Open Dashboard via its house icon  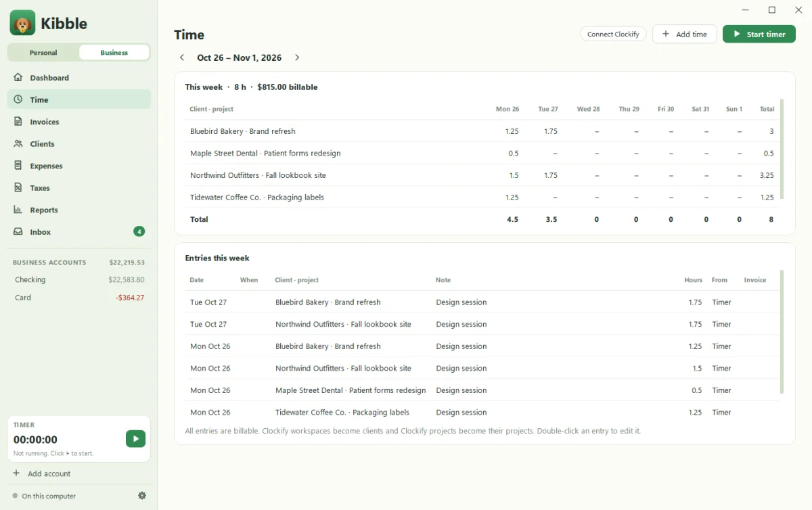pyautogui.click(x=18, y=78)
